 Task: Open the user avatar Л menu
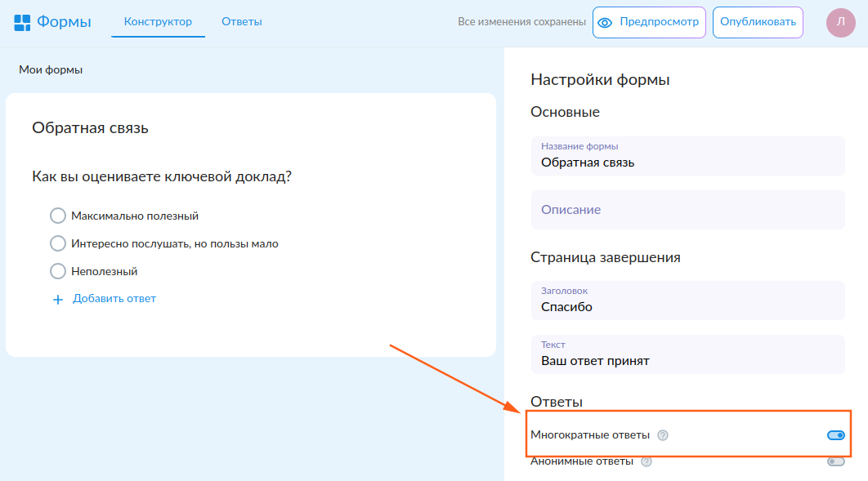(840, 22)
